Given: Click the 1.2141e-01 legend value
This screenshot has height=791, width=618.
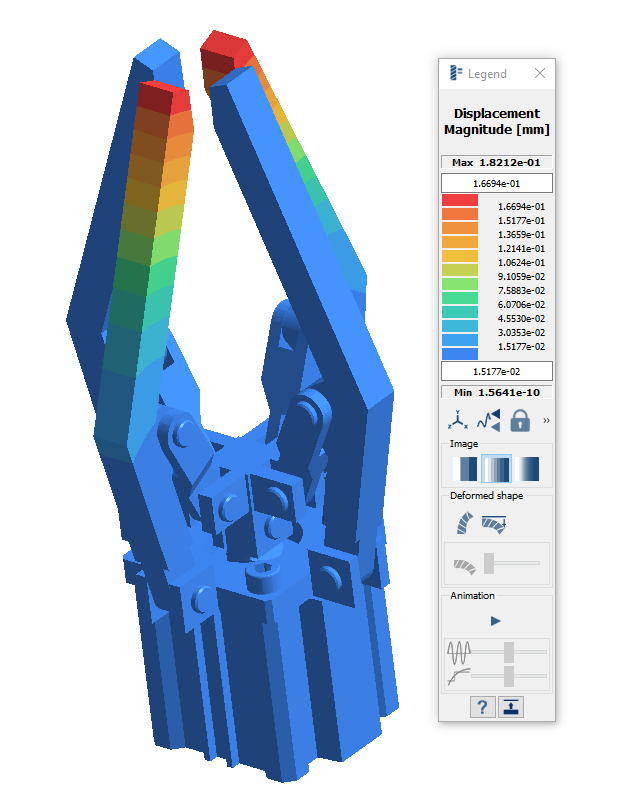Looking at the screenshot, I should pos(521,248).
